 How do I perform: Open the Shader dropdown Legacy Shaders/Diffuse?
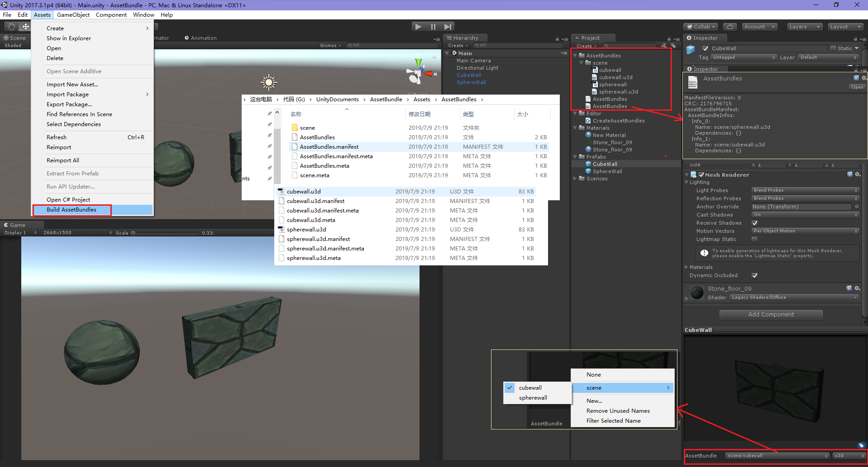(794, 297)
